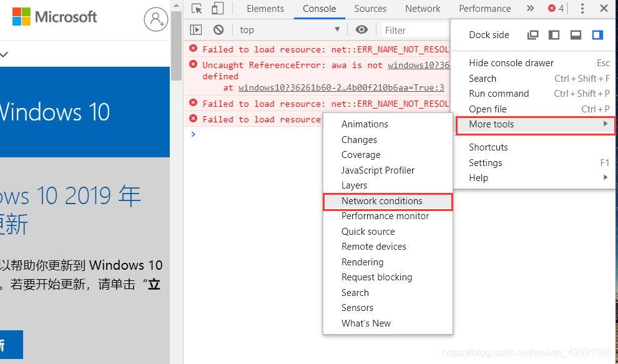The height and width of the screenshot is (364, 618).
Task: Click the page's vertical scrollbar thumb
Action: pos(176,46)
